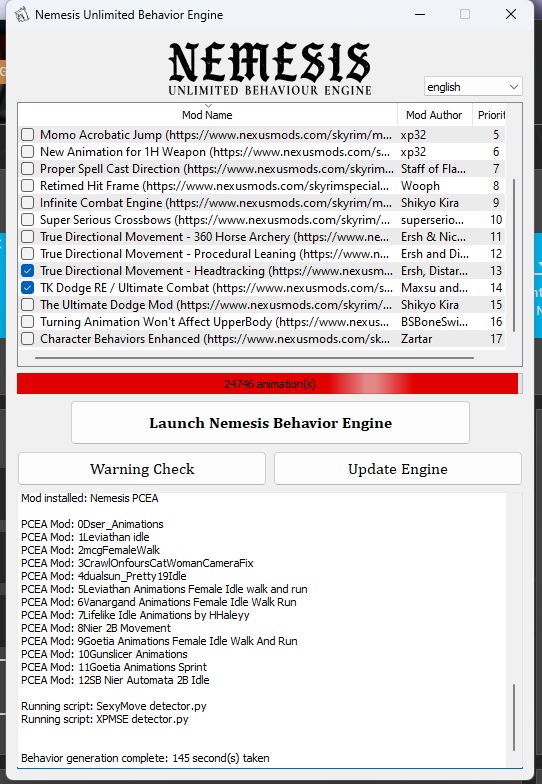Uncheck TK Dodge RE / Ultimate Combat
Image resolution: width=542 pixels, height=784 pixels.
(28, 288)
